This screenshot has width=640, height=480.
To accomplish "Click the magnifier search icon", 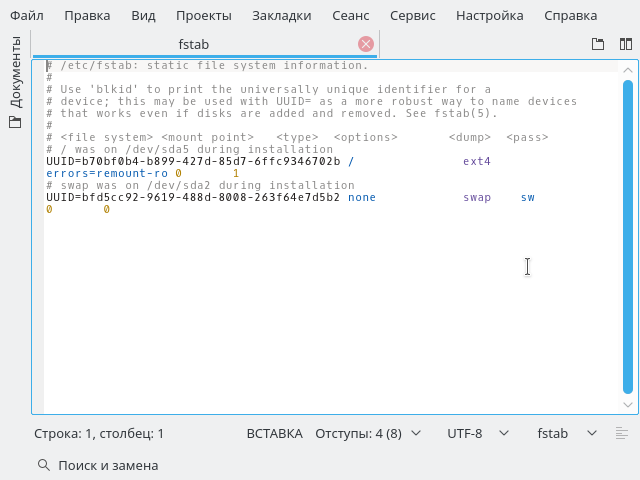I will pos(44,465).
